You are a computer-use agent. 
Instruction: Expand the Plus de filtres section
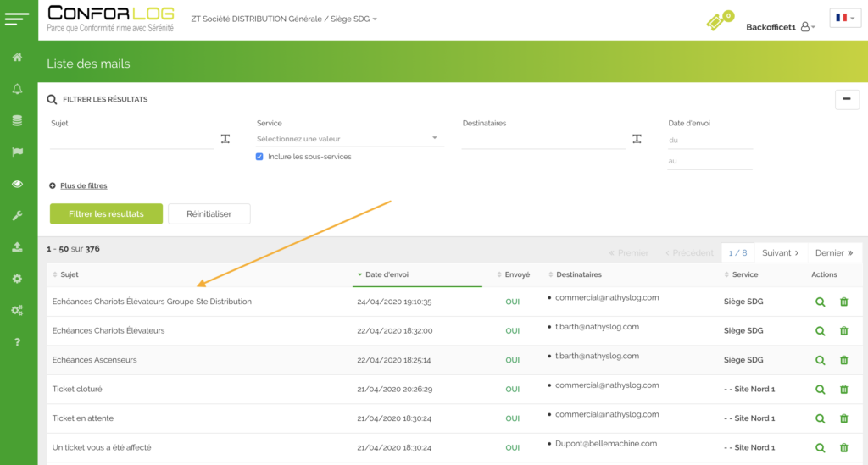coord(82,185)
